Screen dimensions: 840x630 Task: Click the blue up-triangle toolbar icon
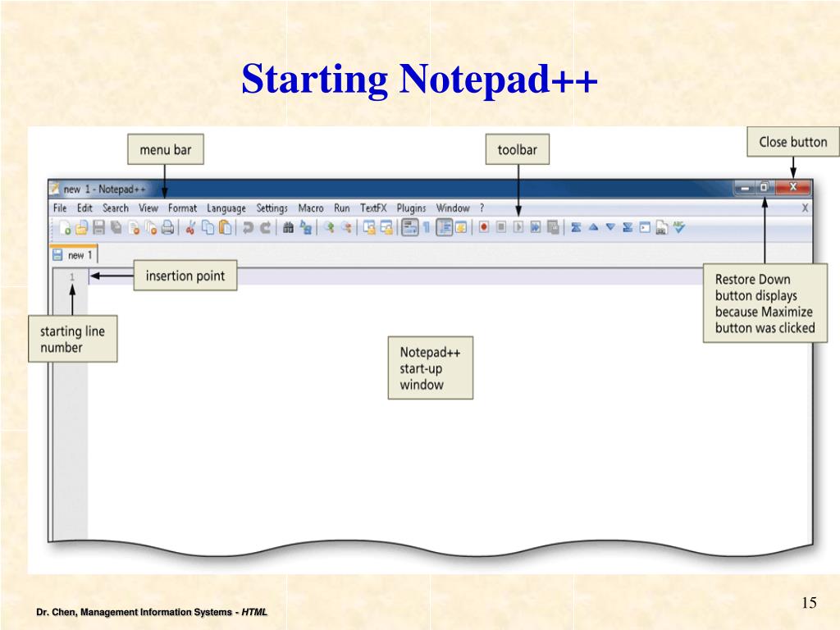pos(593,228)
